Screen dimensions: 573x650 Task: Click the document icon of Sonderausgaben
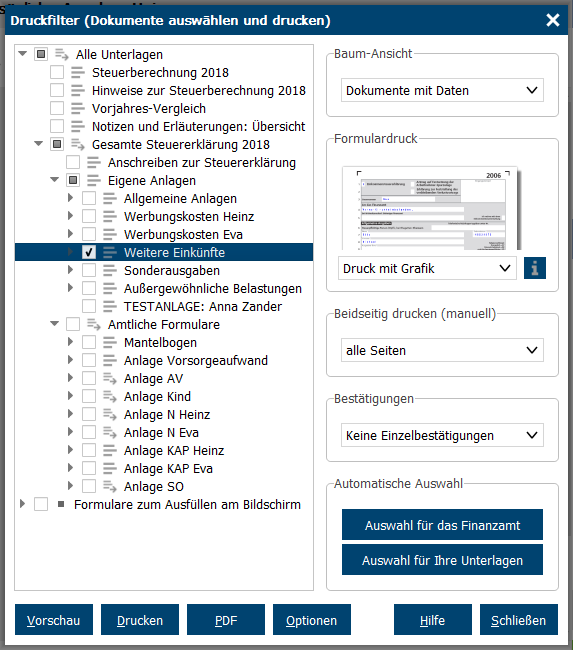(110, 270)
